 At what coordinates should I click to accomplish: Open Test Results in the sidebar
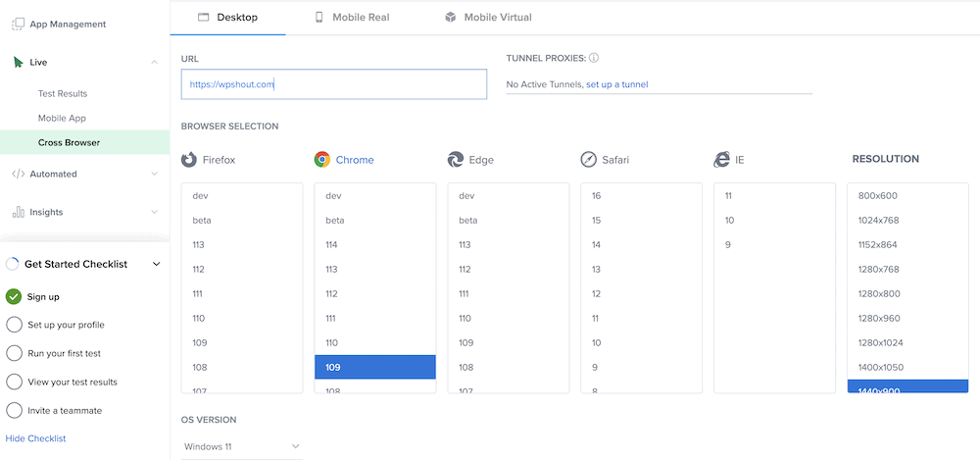(63, 94)
